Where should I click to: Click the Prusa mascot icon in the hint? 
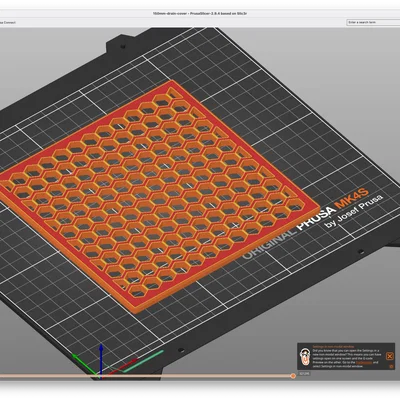[304, 357]
